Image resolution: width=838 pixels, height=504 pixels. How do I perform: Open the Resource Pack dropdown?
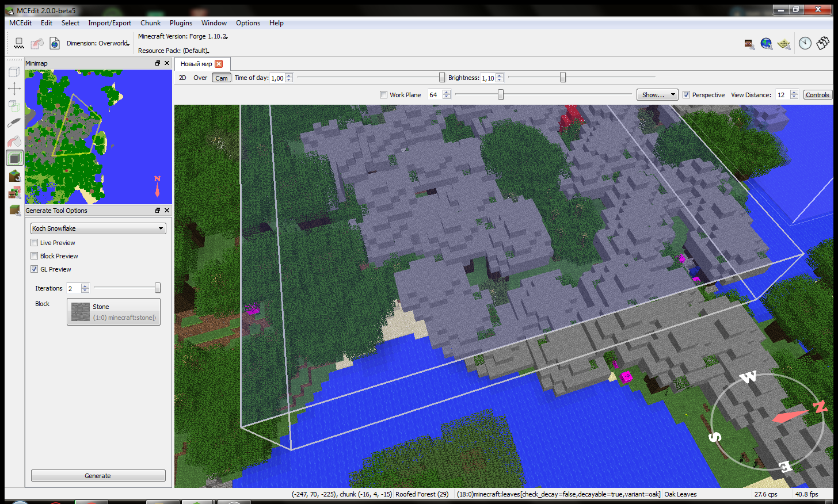173,51
